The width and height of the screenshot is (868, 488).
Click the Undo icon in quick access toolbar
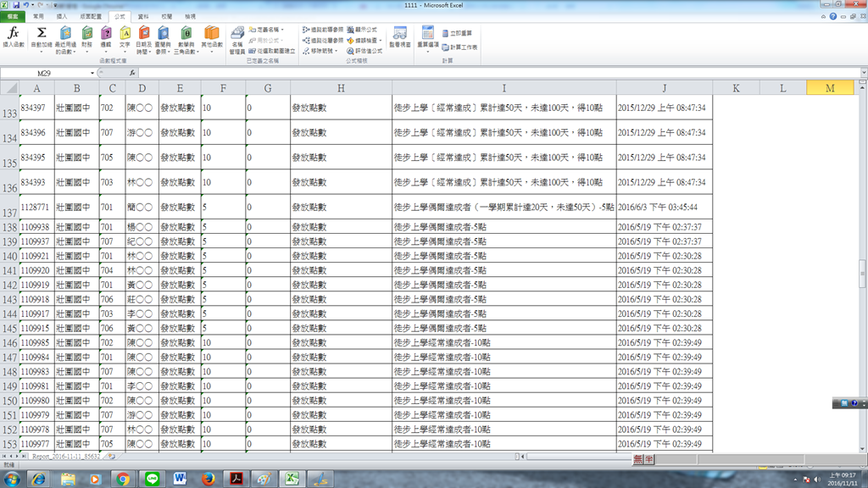[x=26, y=5]
